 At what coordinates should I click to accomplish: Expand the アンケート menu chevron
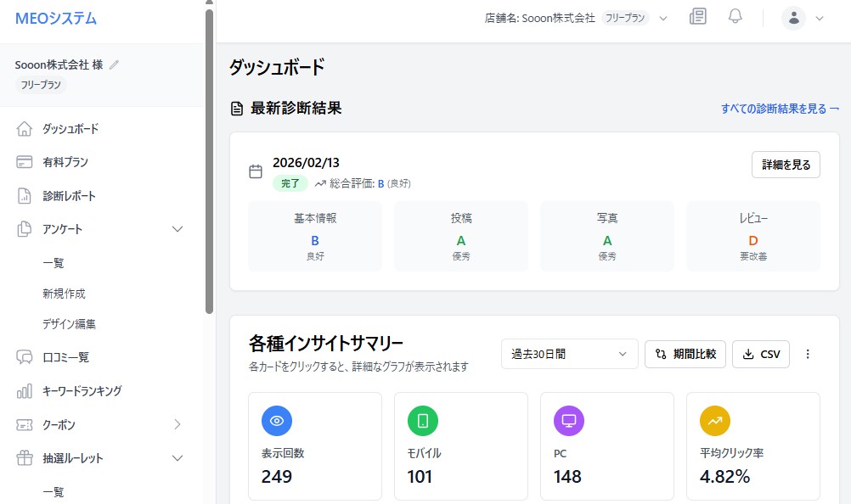point(178,229)
